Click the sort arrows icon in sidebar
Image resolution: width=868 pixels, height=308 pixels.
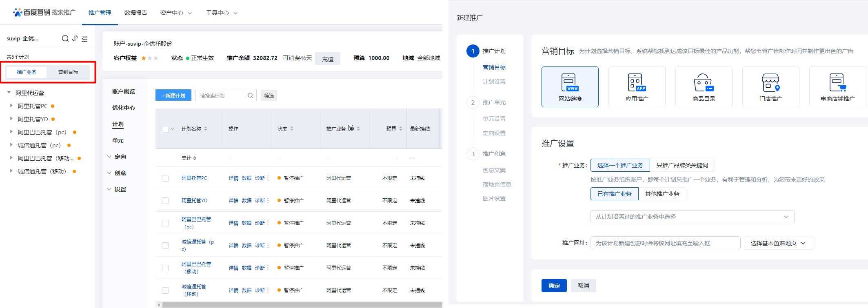(75, 38)
